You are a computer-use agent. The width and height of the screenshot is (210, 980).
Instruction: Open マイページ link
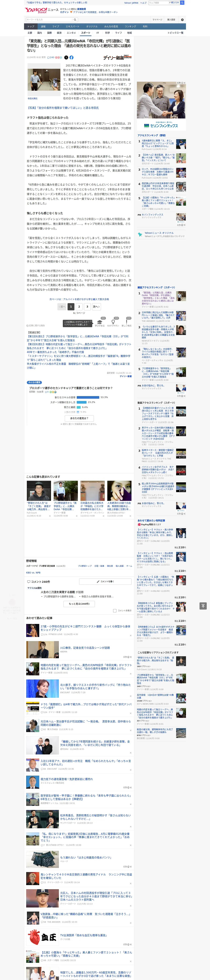157,19
